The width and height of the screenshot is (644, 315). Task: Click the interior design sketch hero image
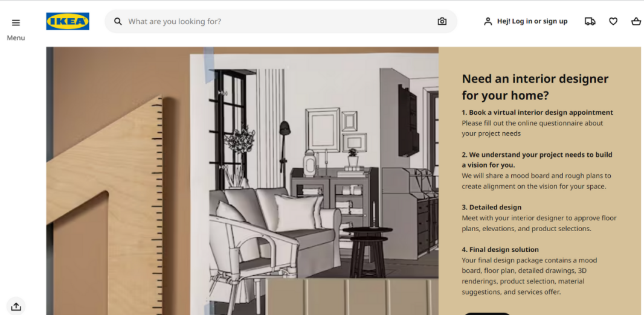coord(242,181)
